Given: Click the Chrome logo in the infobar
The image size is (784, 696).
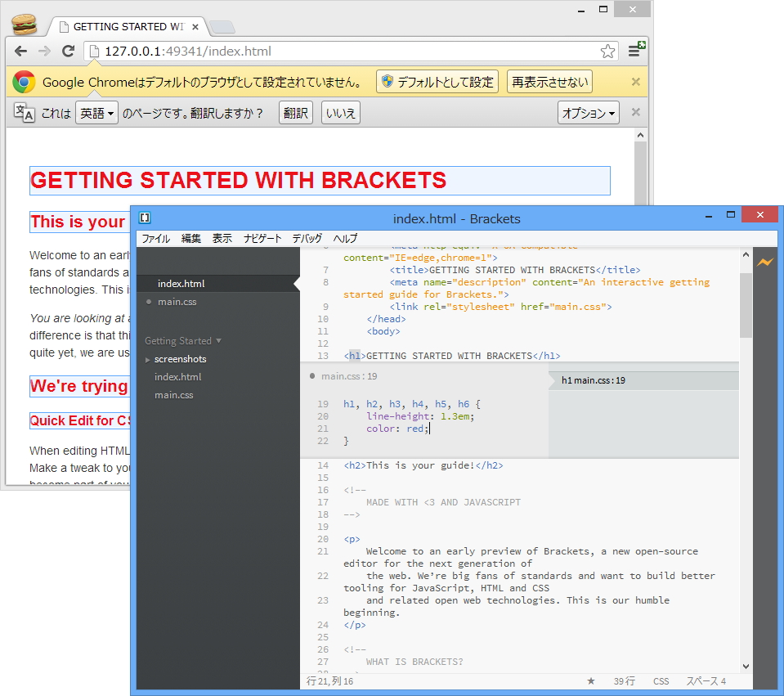Looking at the screenshot, I should point(24,82).
